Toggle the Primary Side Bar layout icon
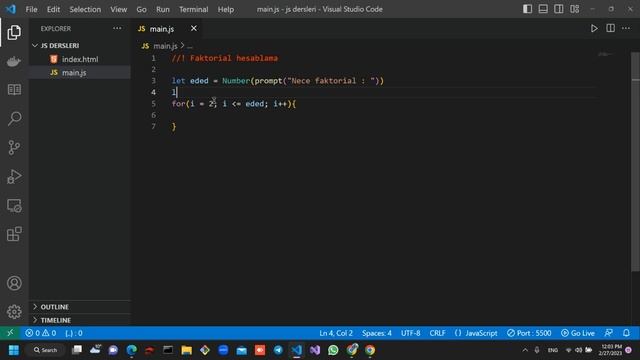Viewport: 640px width, 360px height. pos(527,9)
